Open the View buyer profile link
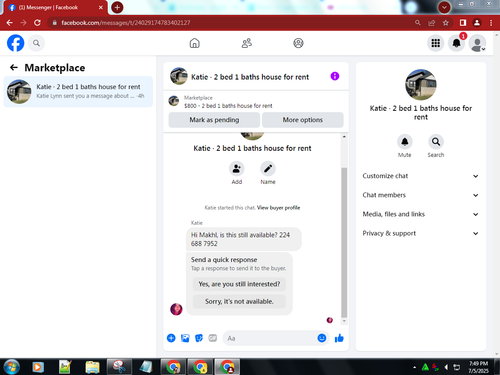500x375 pixels. [278, 208]
